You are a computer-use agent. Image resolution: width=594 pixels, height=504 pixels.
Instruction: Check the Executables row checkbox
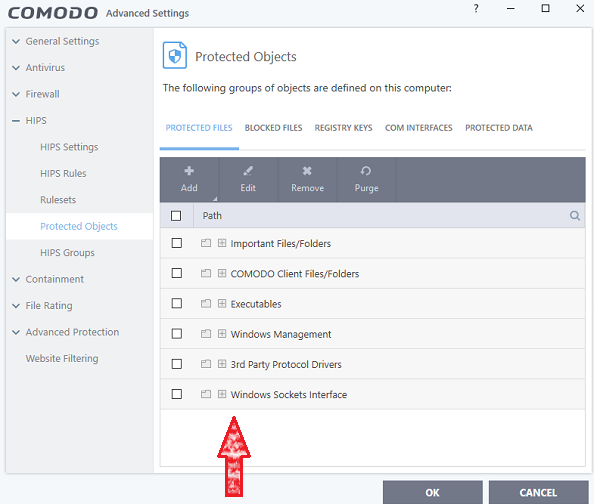[x=177, y=304]
